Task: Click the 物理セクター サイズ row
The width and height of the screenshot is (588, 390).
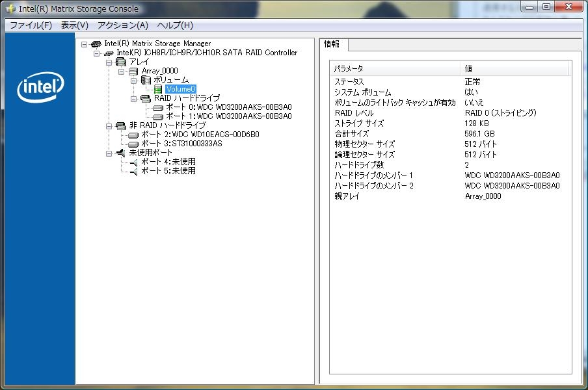Action: [450, 144]
